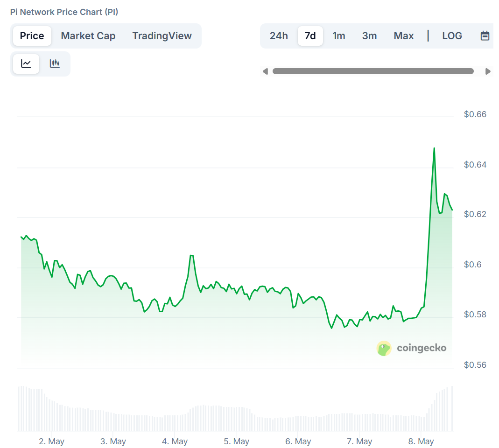The height and width of the screenshot is (448, 499).
Task: Choose the Max time range
Action: (x=404, y=36)
